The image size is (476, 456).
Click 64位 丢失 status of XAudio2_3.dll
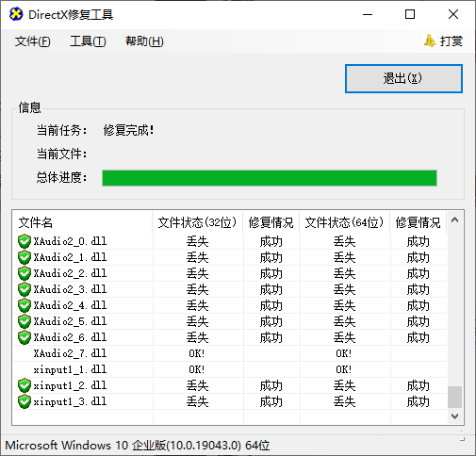pos(344,289)
